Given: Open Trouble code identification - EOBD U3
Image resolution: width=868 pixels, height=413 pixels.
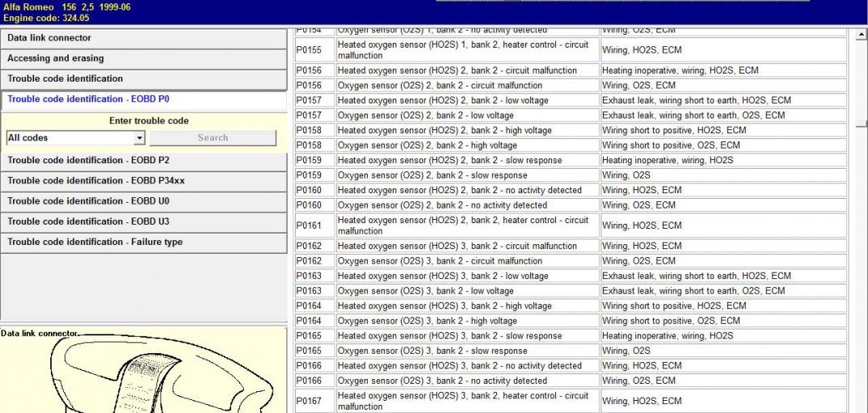Looking at the screenshot, I should pyautogui.click(x=143, y=222).
